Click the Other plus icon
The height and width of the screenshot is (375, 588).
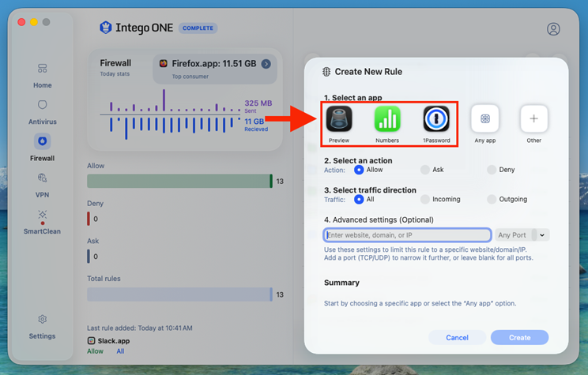(x=533, y=118)
